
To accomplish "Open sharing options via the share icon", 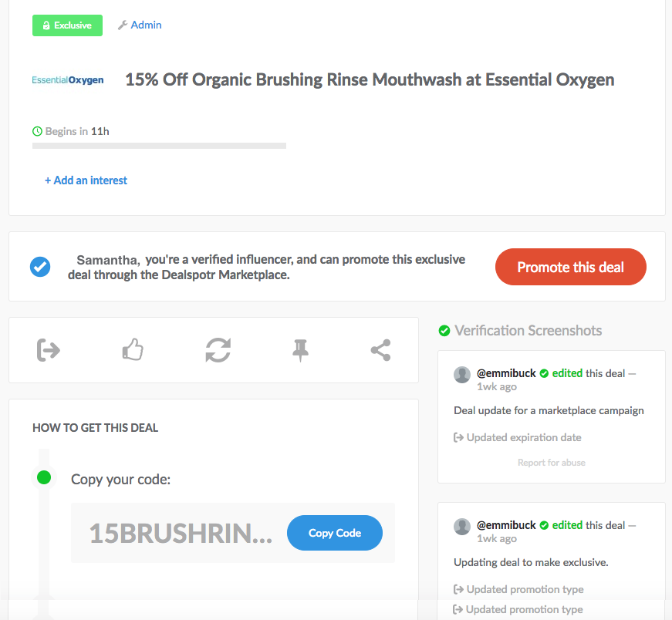I will pyautogui.click(x=380, y=349).
